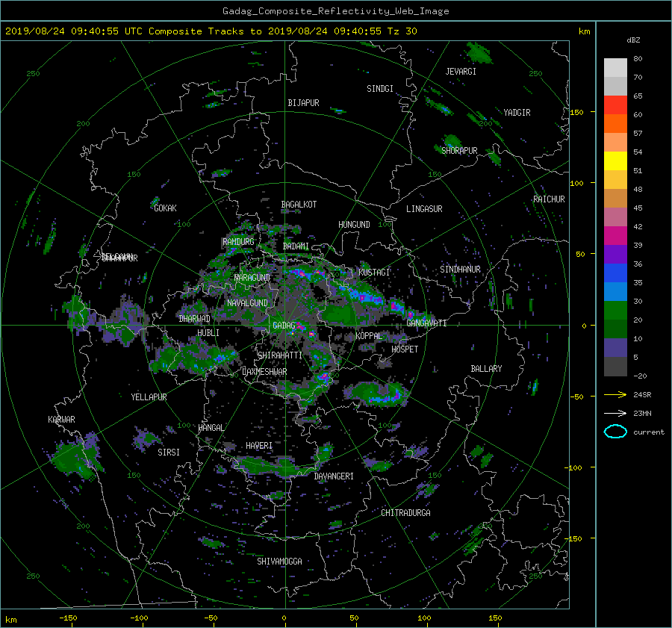
Task: Select the white 80 dBZ color swatch
Action: click(615, 67)
